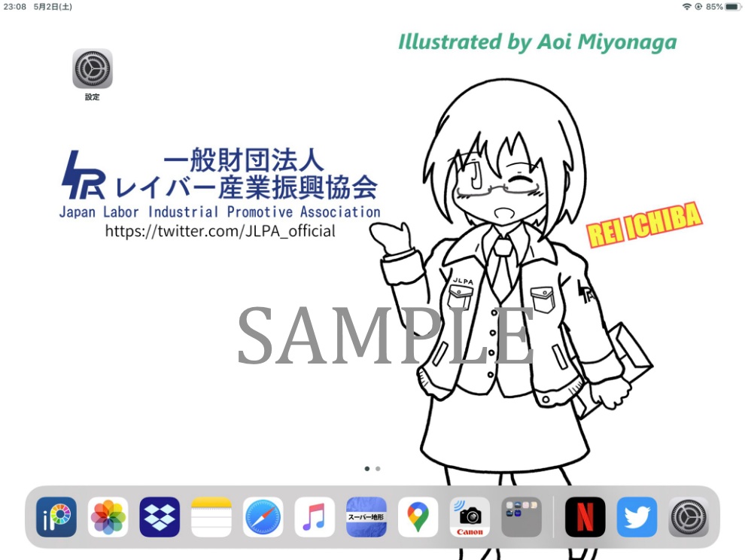Tap the second home screen page dot
Viewport: 745px width, 560px height.
pyautogui.click(x=378, y=469)
